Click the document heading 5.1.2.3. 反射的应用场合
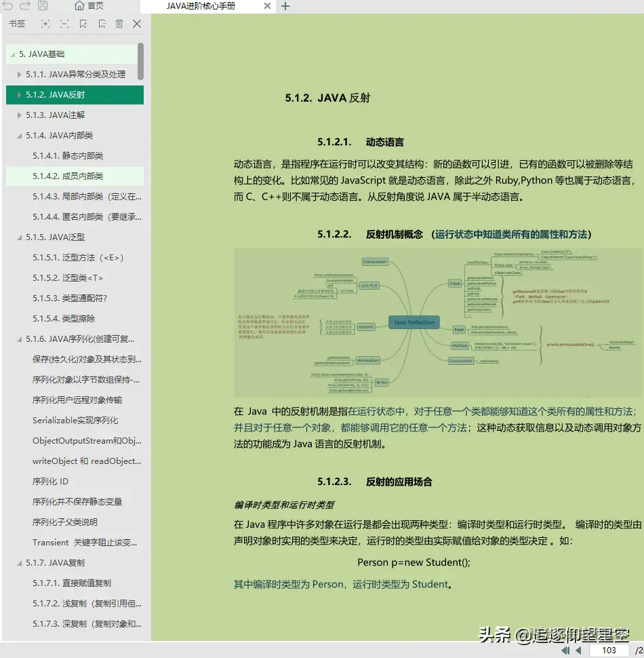This screenshot has height=658, width=644. pyautogui.click(x=374, y=482)
